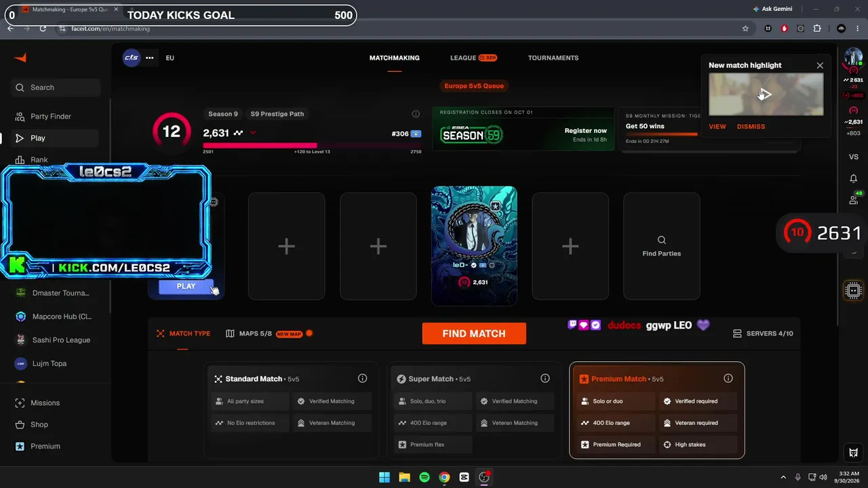The image size is (868, 488).
Task: Click the Europe 5v5 Queue label
Action: [x=474, y=86]
